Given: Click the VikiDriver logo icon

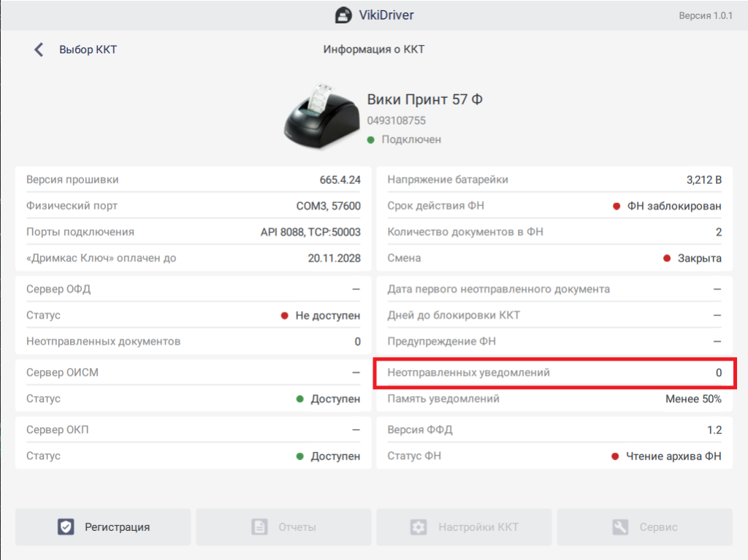Looking at the screenshot, I should (343, 15).
